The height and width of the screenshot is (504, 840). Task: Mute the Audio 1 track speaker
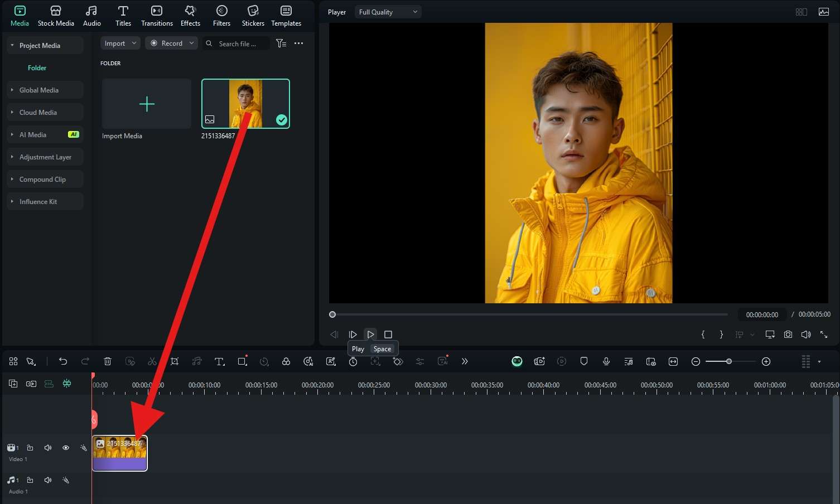(x=48, y=480)
